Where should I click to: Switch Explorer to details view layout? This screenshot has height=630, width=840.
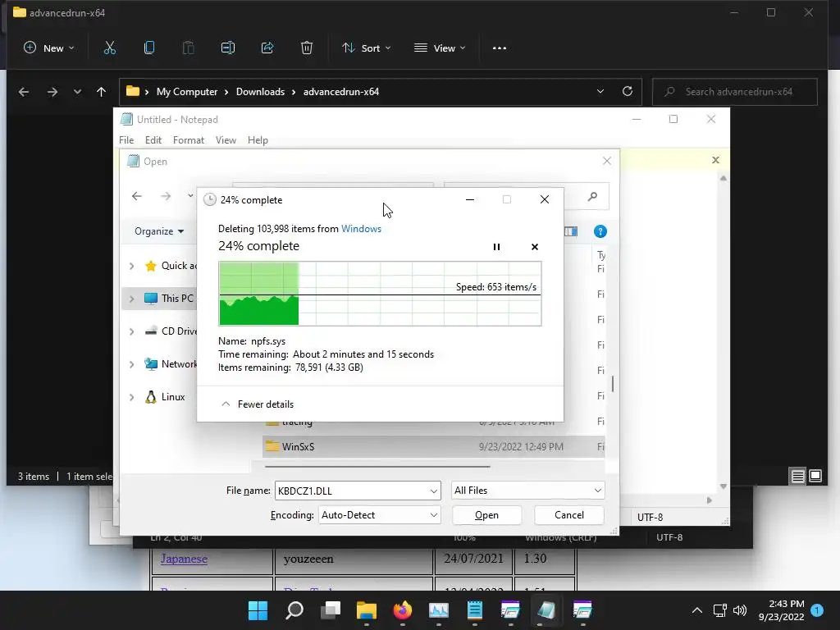[x=797, y=476]
